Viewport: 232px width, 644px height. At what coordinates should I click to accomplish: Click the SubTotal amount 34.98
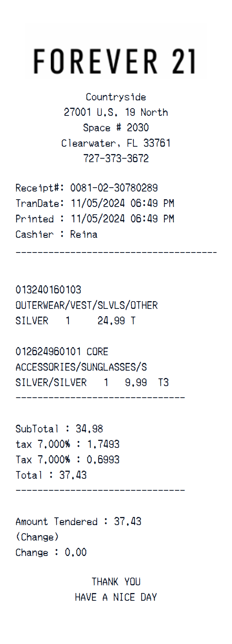click(x=89, y=429)
